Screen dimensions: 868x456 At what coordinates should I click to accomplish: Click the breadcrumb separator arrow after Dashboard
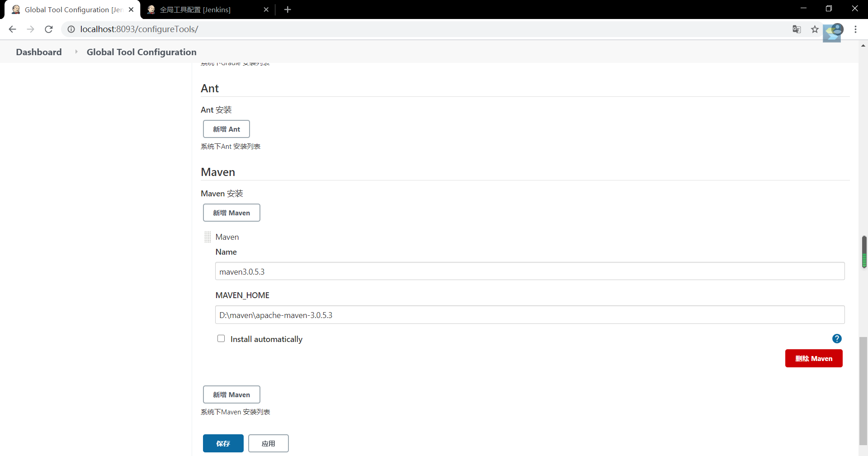pyautogui.click(x=76, y=52)
